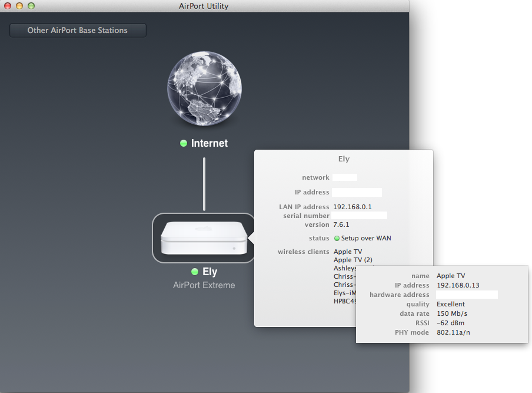
Task: Click the Apple TV name in client popup
Action: pyautogui.click(x=451, y=276)
